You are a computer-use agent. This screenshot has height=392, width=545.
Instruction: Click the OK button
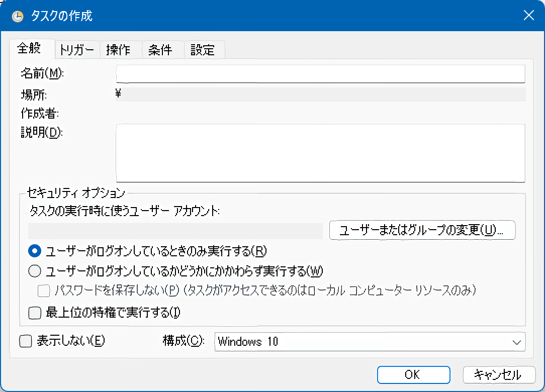pos(413,374)
